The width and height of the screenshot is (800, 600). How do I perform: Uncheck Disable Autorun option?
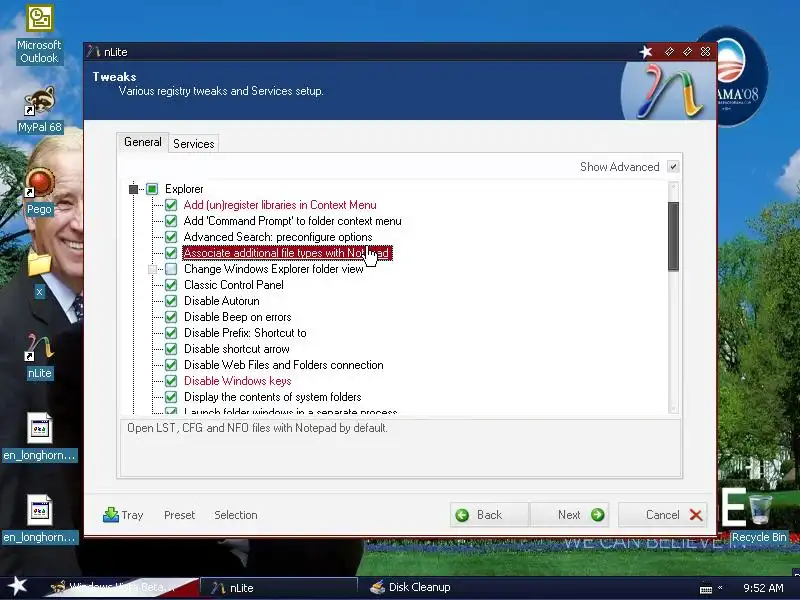click(x=171, y=301)
